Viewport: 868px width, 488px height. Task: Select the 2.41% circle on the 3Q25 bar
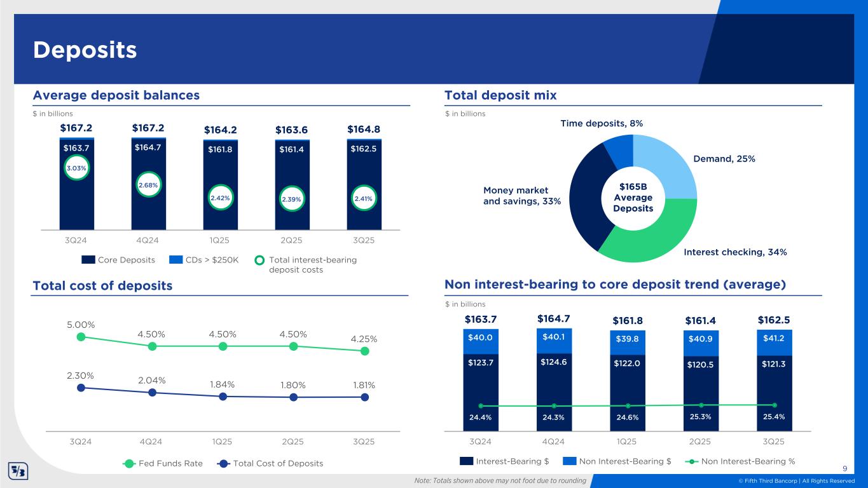[x=363, y=198]
